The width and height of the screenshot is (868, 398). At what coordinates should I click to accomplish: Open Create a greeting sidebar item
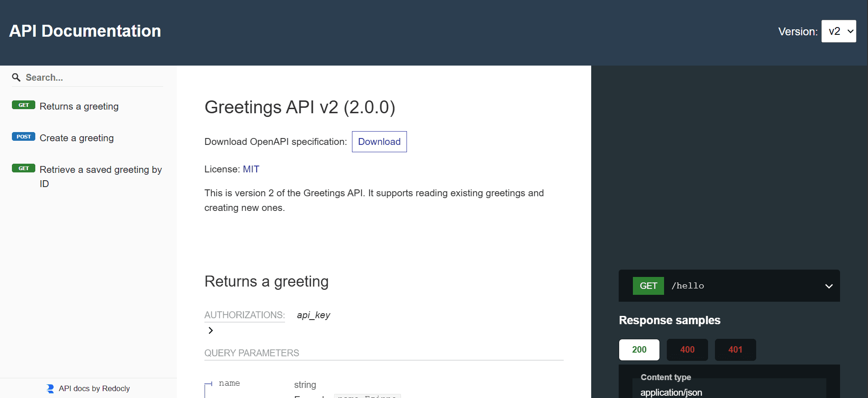pyautogui.click(x=77, y=138)
